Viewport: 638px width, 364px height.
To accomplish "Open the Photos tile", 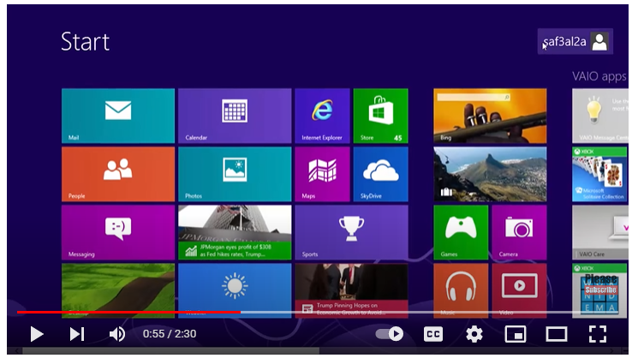I will (x=235, y=174).
